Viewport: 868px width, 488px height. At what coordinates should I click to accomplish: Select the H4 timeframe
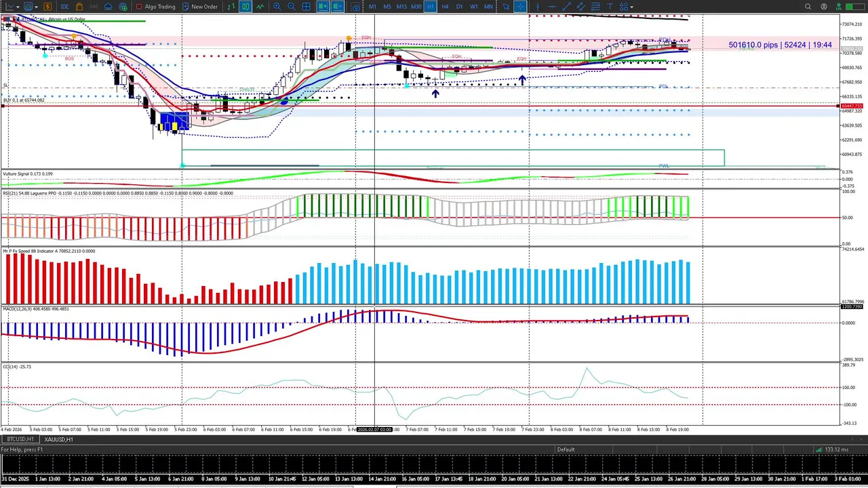pos(445,7)
